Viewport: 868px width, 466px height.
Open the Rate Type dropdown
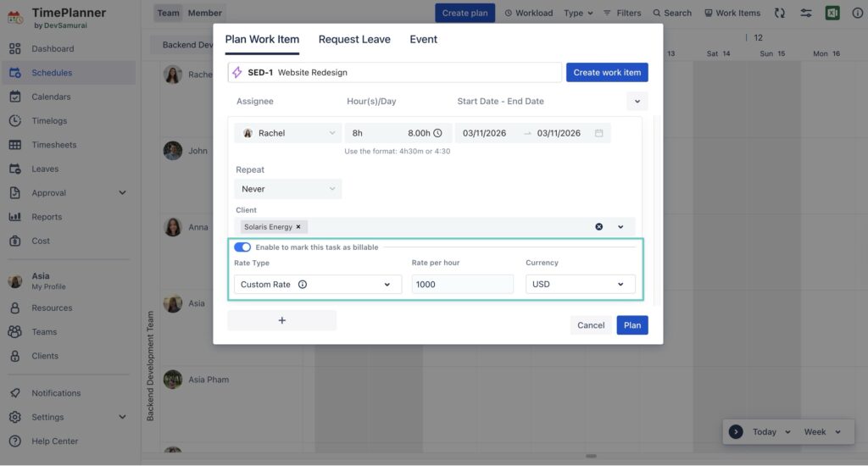[x=318, y=285]
